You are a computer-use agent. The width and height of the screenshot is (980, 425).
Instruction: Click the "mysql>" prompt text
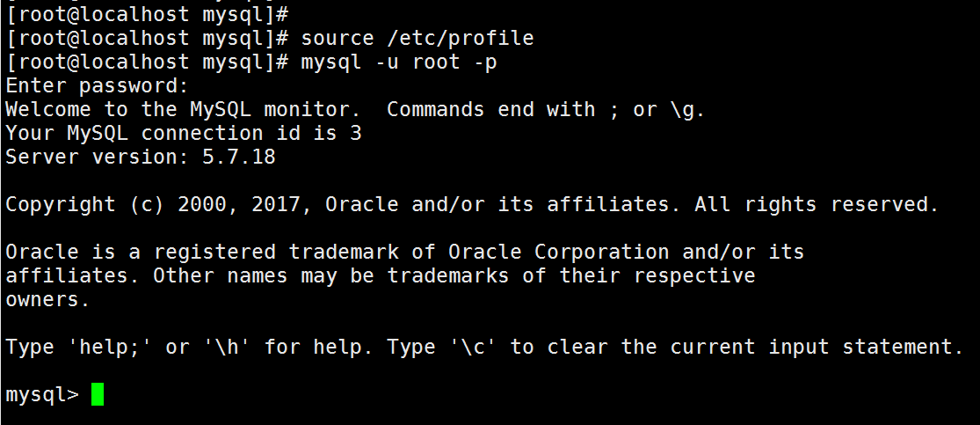41,394
